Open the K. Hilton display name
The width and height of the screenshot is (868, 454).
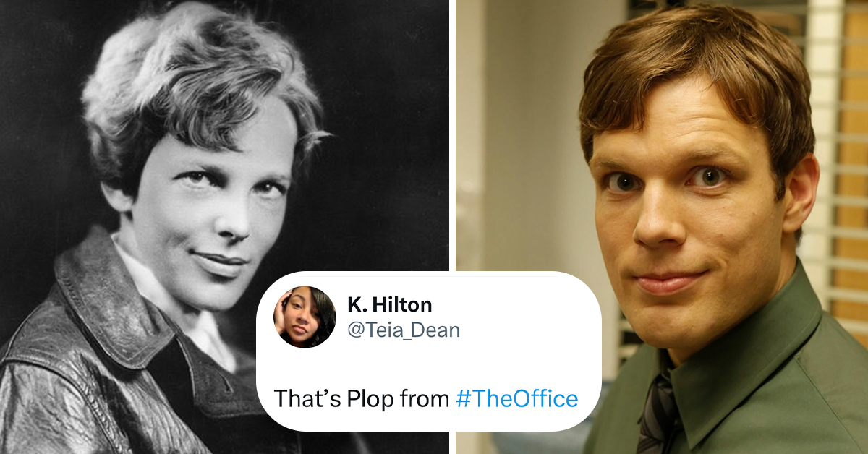click(x=390, y=304)
